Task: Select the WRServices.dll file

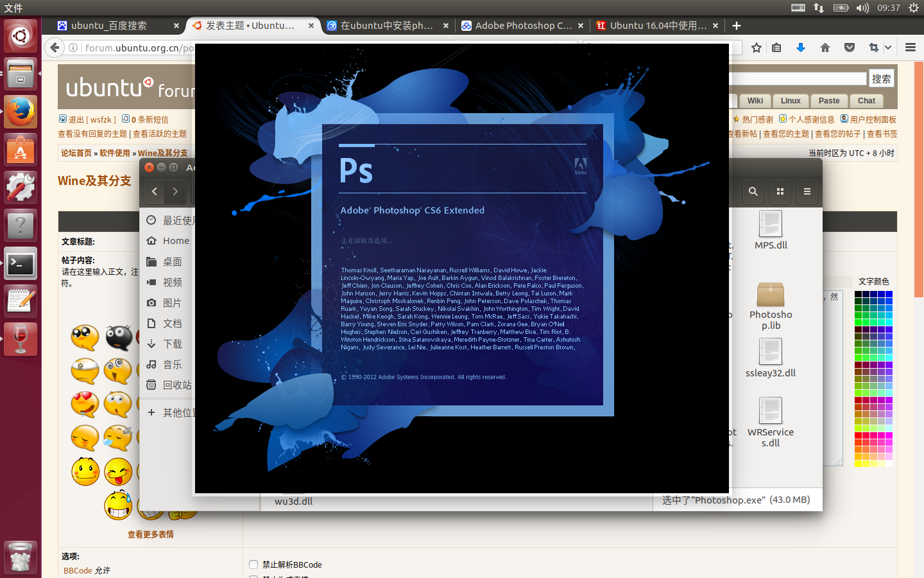Action: point(771,423)
